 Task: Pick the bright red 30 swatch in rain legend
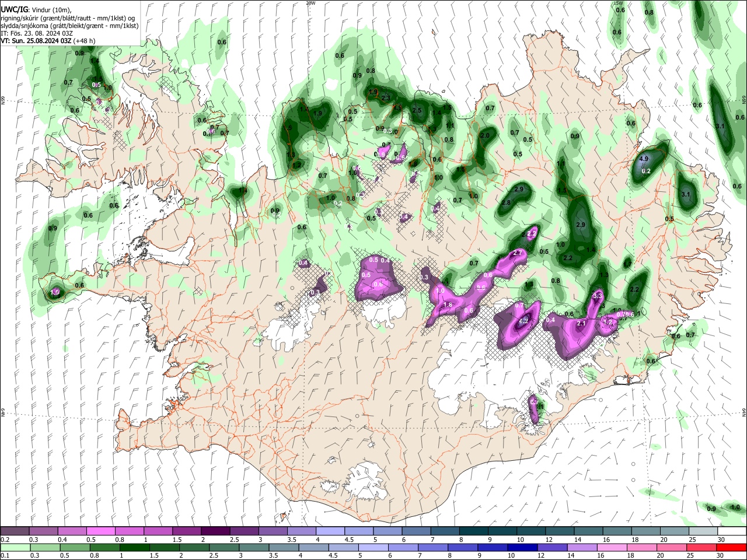coord(732,548)
